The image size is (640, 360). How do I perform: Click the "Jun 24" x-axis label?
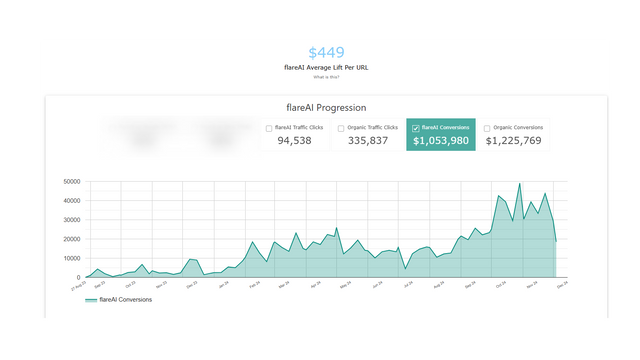(x=378, y=285)
